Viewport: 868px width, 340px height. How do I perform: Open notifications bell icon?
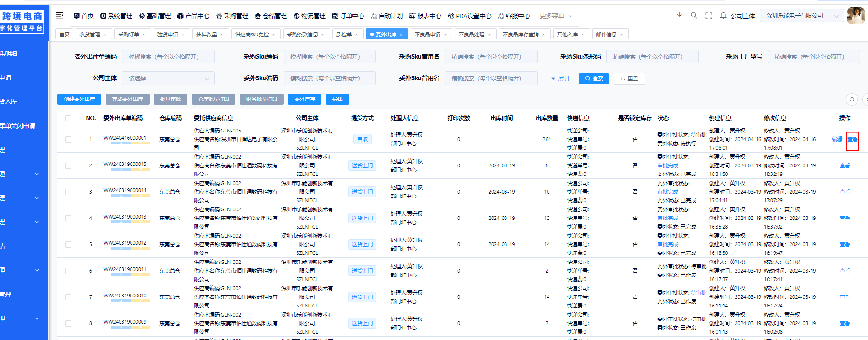(x=723, y=16)
